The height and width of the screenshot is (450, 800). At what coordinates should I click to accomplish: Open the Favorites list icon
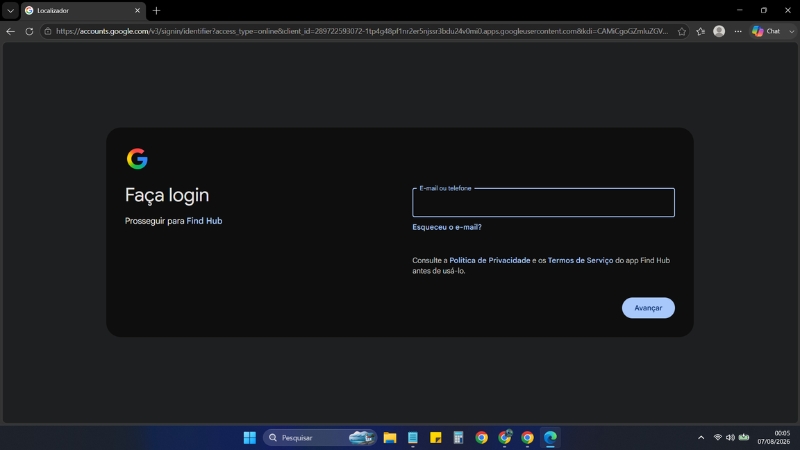(x=701, y=31)
